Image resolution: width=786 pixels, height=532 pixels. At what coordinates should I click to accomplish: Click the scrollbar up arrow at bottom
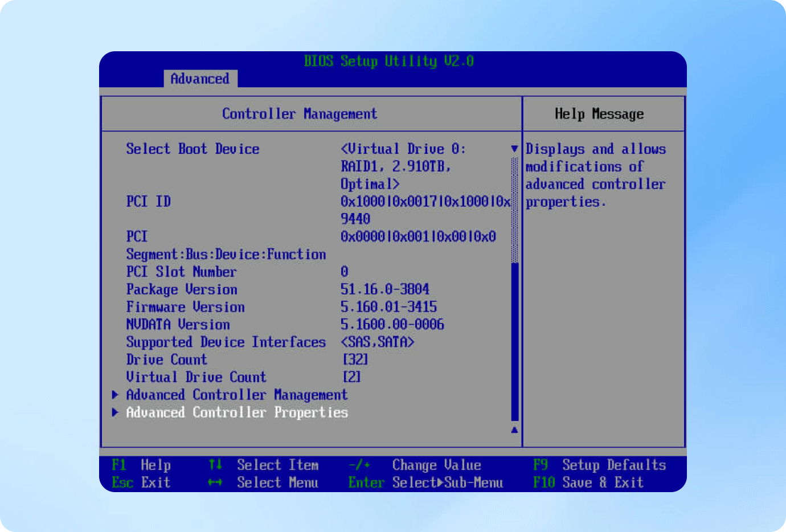[x=514, y=430]
